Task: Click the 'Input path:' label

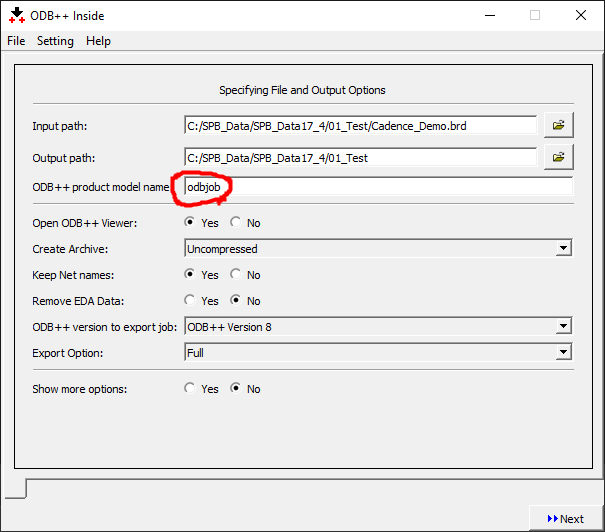Action: 60,126
